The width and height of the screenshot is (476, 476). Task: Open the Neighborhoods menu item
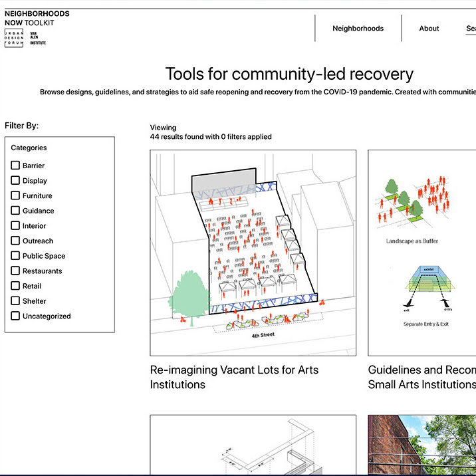358,29
